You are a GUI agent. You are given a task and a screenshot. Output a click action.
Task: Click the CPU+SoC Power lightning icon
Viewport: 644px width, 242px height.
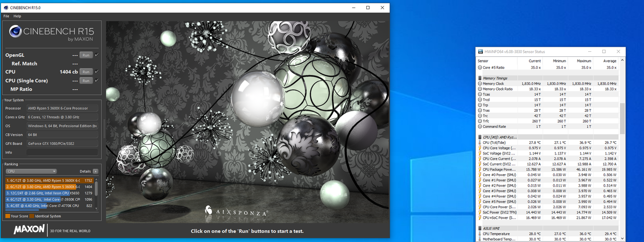coord(479,217)
